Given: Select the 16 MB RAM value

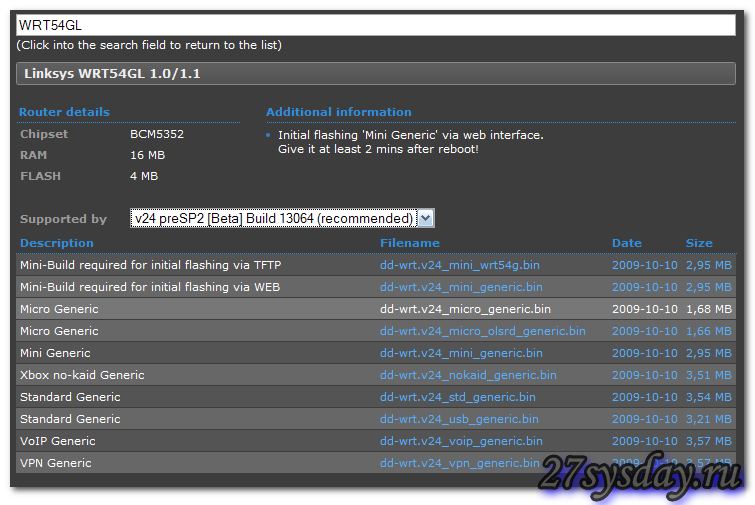Looking at the screenshot, I should tap(147, 155).
